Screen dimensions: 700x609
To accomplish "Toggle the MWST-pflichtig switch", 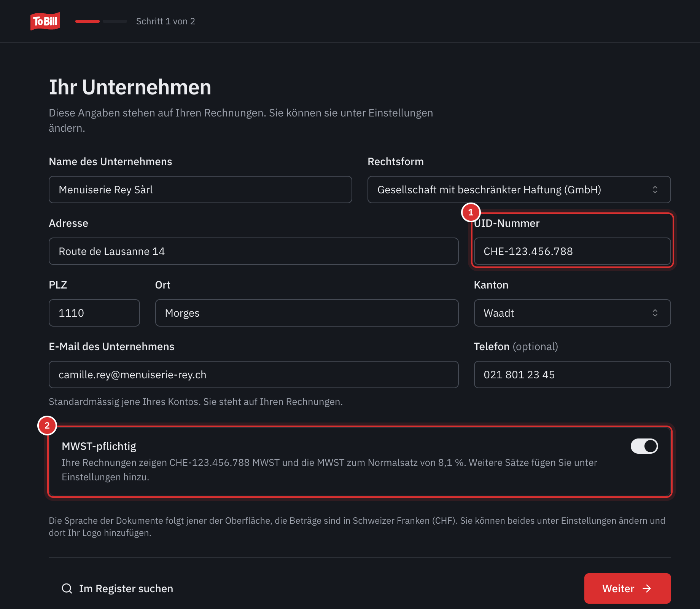I will (644, 446).
